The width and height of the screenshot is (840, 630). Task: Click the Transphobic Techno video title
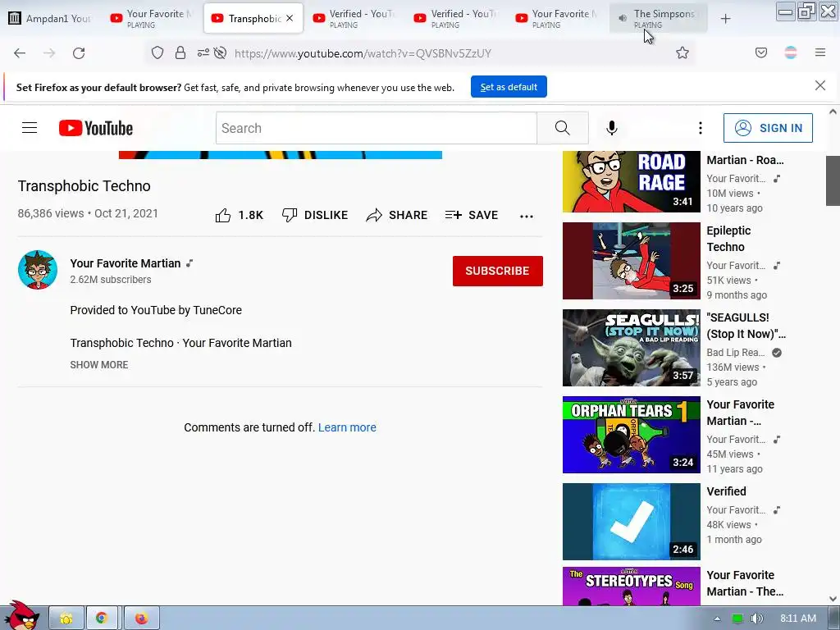84,186
